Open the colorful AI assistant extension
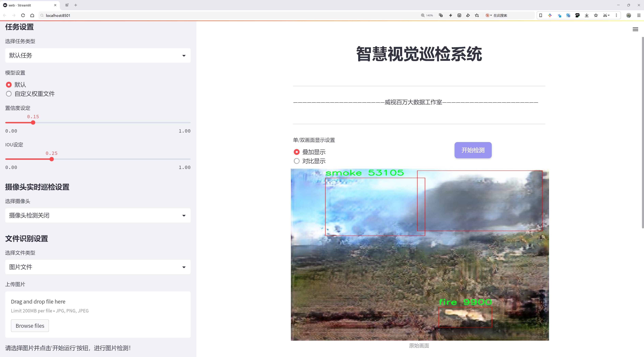Screen dimensions: 644x357 coord(550,15)
